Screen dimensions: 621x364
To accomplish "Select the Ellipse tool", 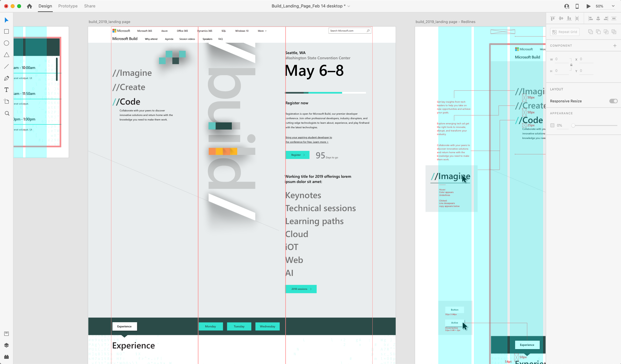I will [x=6, y=43].
